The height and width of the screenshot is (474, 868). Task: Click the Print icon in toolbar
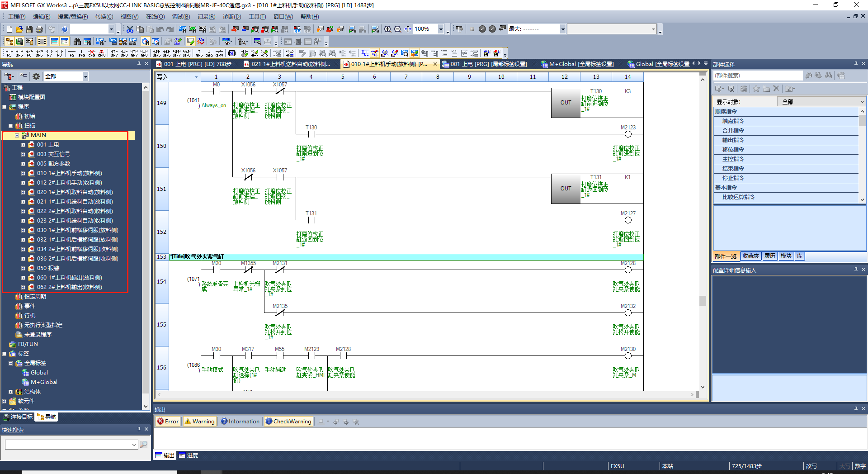click(39, 29)
